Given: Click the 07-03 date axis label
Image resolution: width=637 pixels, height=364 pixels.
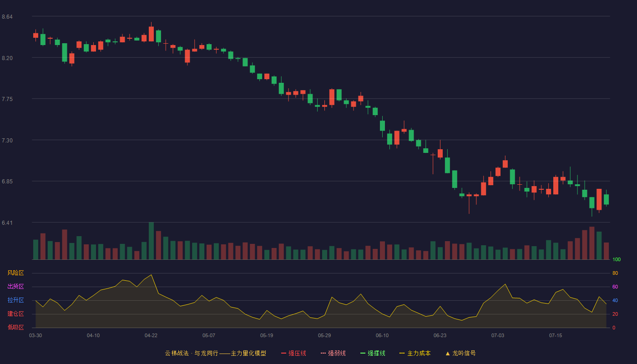Looking at the screenshot, I should coord(498,335).
